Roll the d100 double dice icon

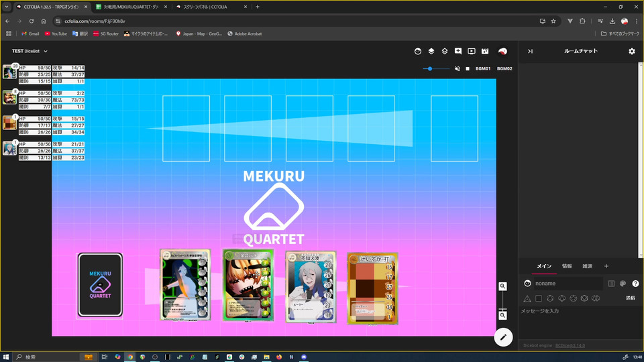pos(596,298)
